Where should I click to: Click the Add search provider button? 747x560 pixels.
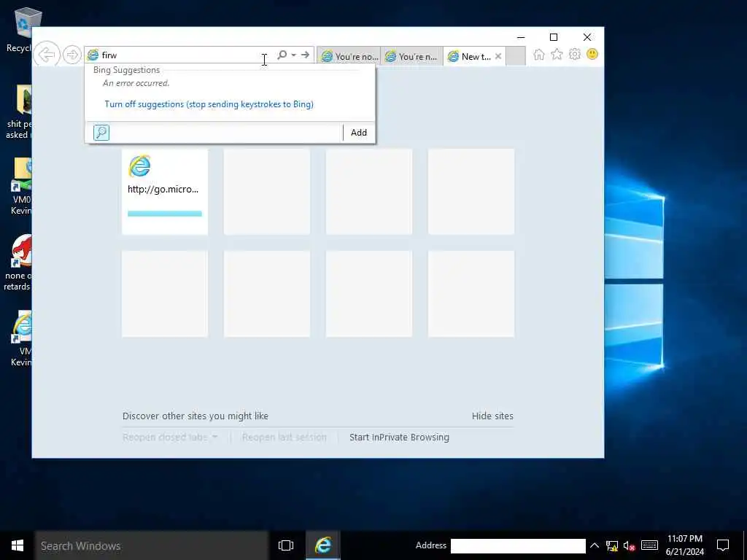point(359,133)
